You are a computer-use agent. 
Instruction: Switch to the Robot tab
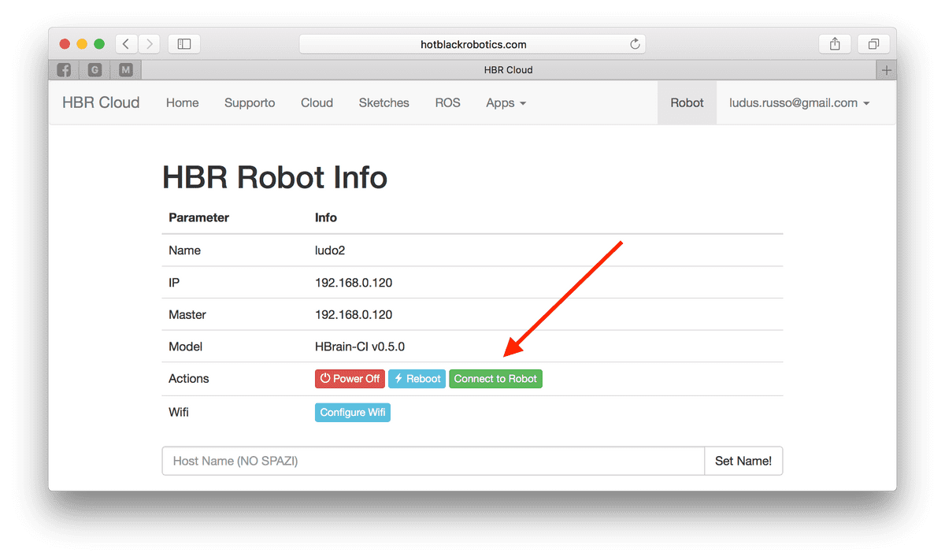(686, 102)
